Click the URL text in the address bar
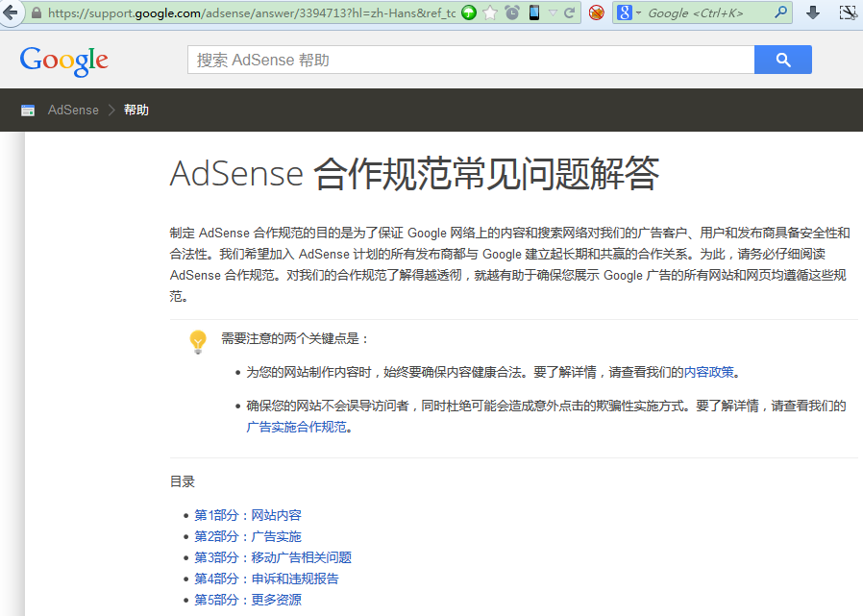The width and height of the screenshot is (863, 616). click(252, 12)
